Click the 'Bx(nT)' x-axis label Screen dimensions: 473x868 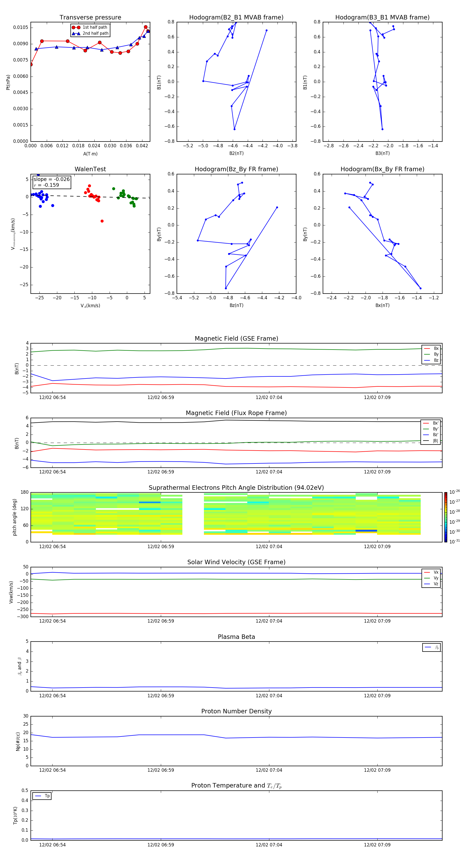coord(382,305)
